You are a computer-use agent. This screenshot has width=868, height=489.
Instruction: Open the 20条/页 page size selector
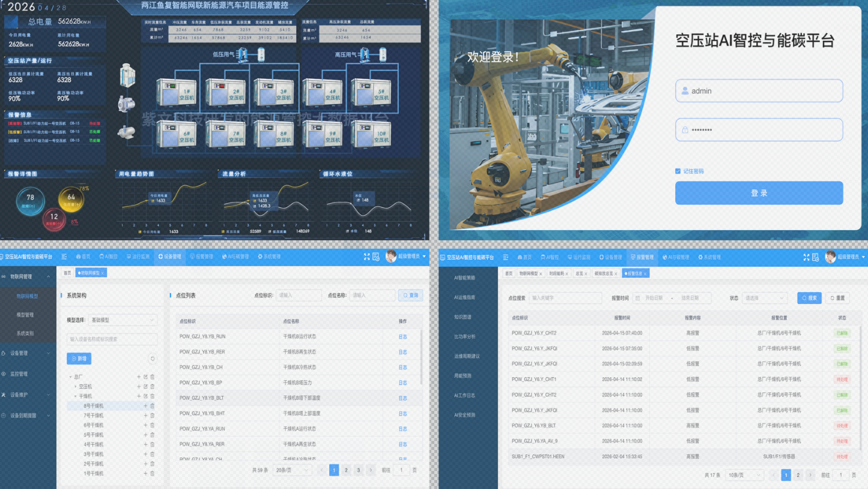pos(292,470)
